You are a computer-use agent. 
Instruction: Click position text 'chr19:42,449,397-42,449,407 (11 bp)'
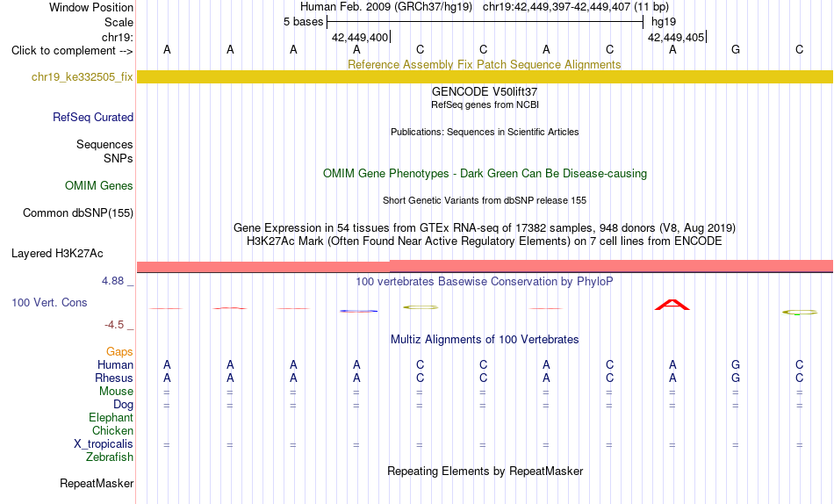pyautogui.click(x=576, y=7)
